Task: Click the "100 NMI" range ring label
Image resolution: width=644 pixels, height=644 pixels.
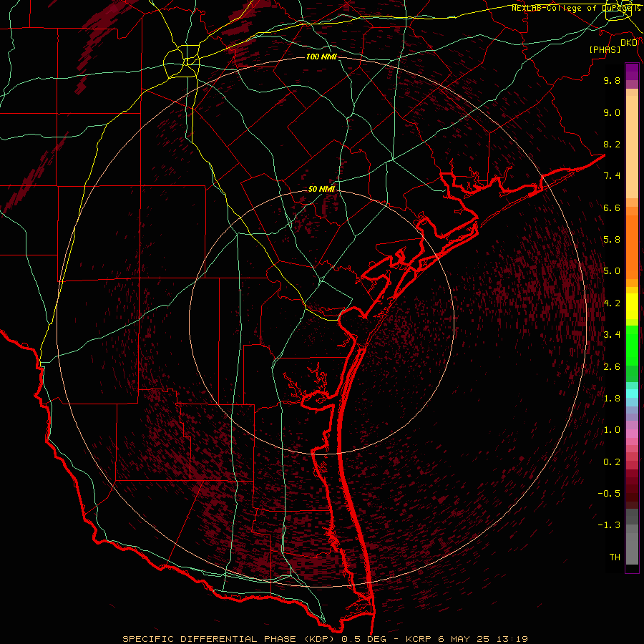Action: click(321, 57)
